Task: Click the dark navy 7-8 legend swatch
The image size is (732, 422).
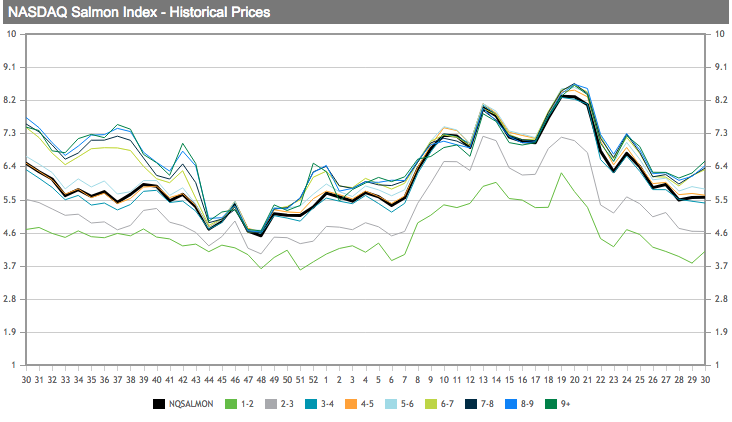Action: [x=471, y=404]
